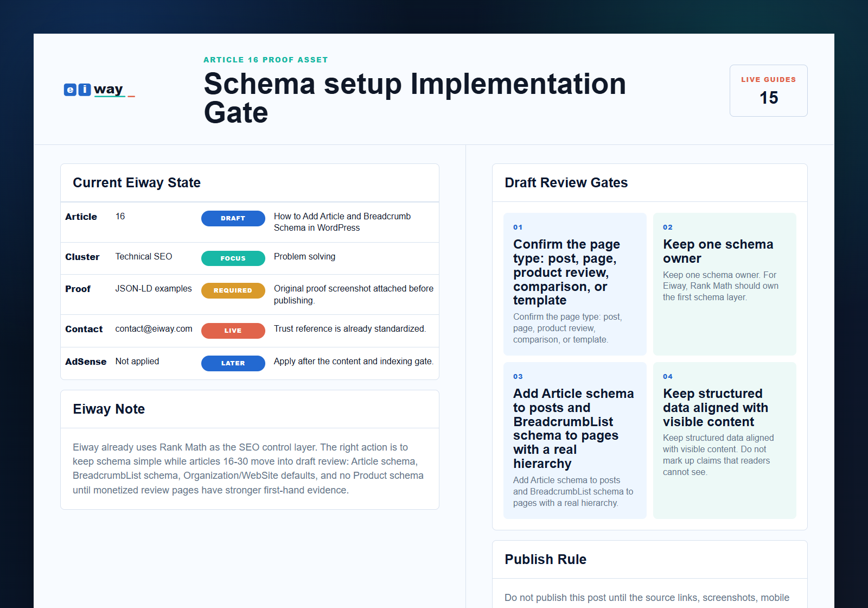Click the FOCUS status badge

pyautogui.click(x=233, y=258)
